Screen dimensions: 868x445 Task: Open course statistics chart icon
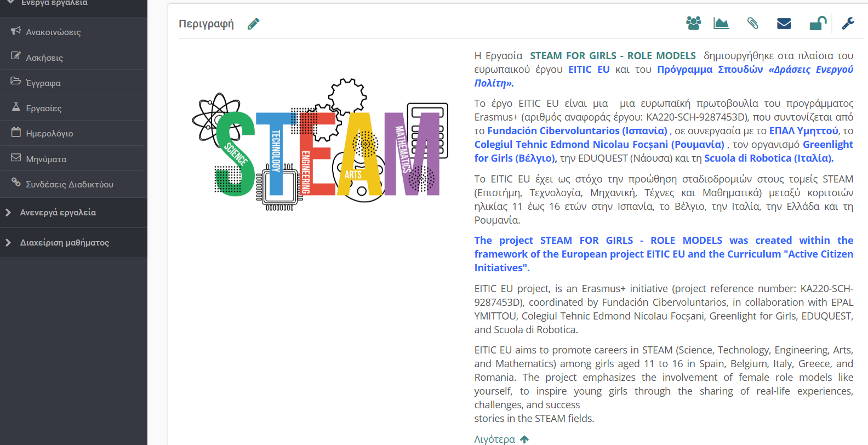(721, 23)
